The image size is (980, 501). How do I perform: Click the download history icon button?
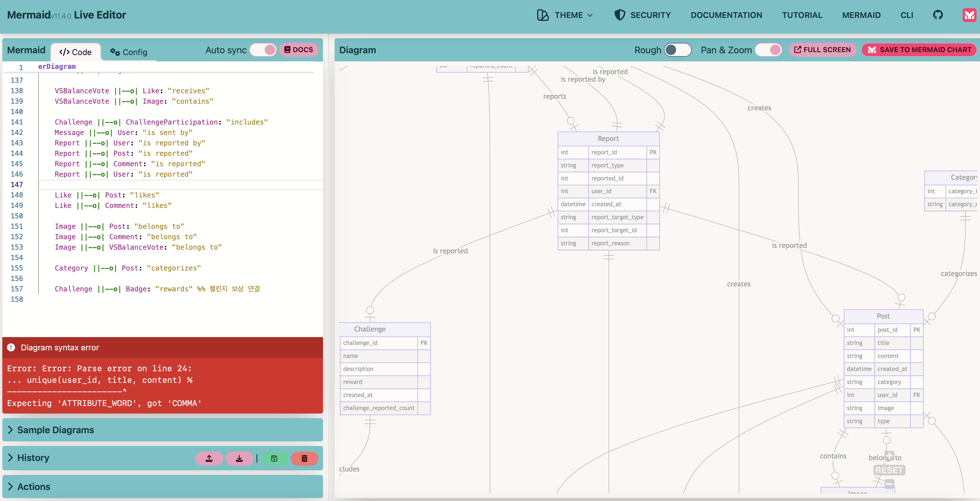[x=239, y=458]
